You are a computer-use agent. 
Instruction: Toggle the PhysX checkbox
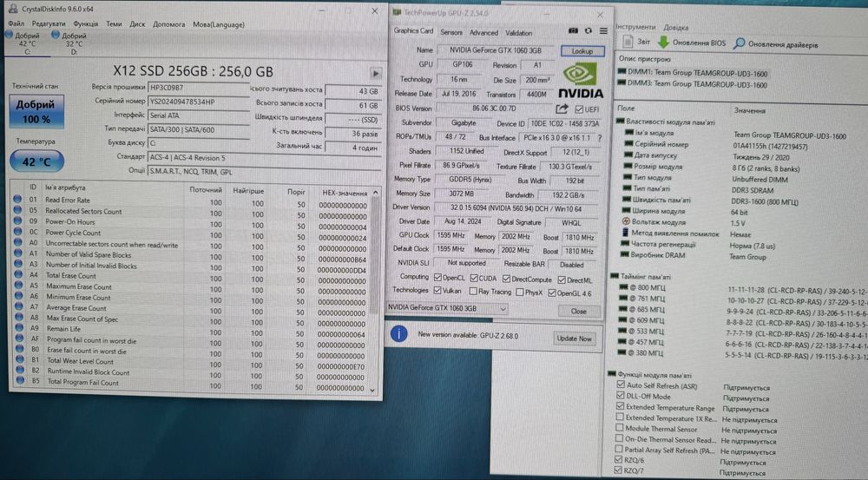pyautogui.click(x=519, y=293)
